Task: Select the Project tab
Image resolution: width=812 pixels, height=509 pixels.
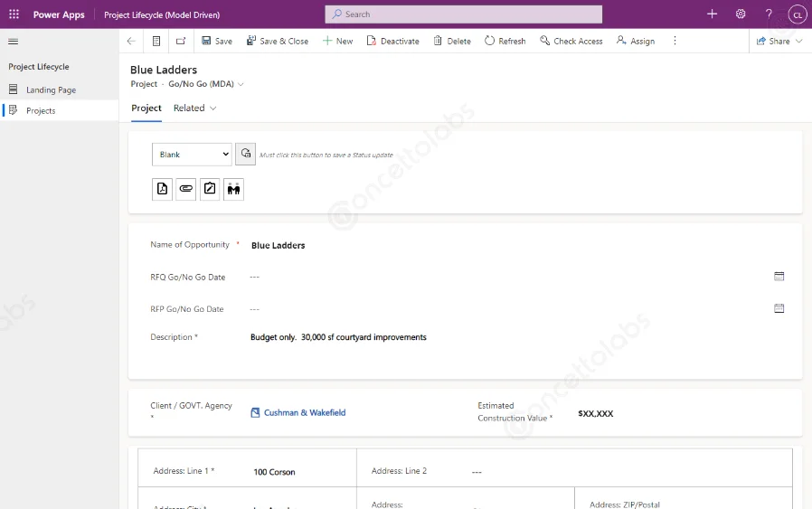Action: [146, 108]
